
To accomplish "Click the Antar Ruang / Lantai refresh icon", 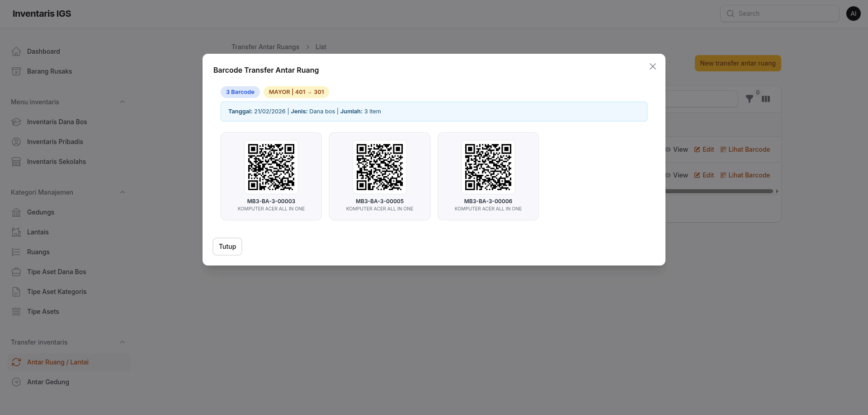I will (x=16, y=362).
